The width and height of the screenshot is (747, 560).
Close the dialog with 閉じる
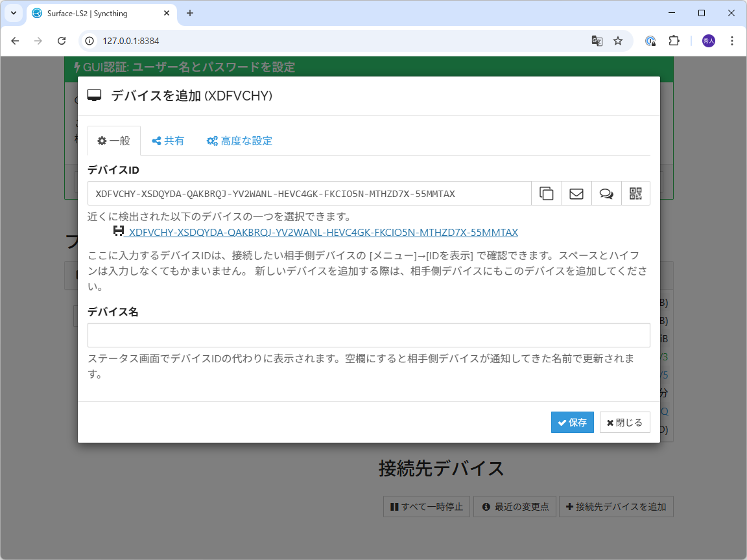[x=624, y=422]
